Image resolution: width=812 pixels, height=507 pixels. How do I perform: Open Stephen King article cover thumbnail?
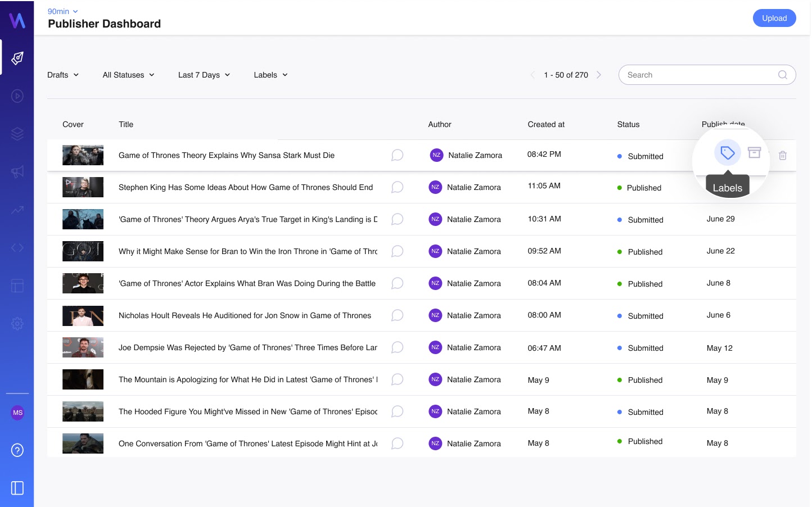click(x=83, y=187)
